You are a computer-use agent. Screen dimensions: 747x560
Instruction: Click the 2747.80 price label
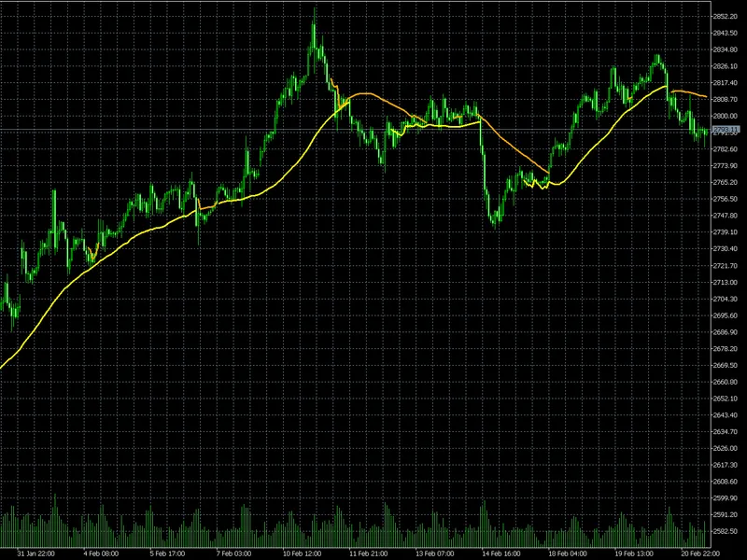[726, 216]
